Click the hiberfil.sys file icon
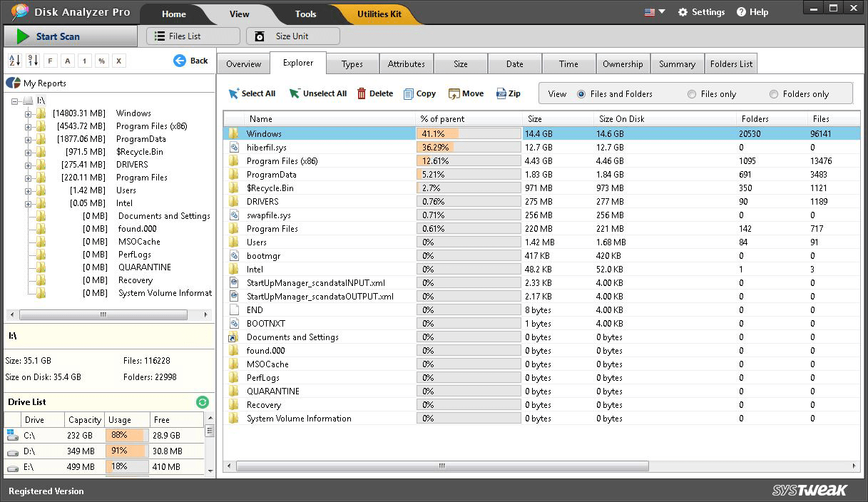Viewport: 868px width, 502px height. point(233,148)
